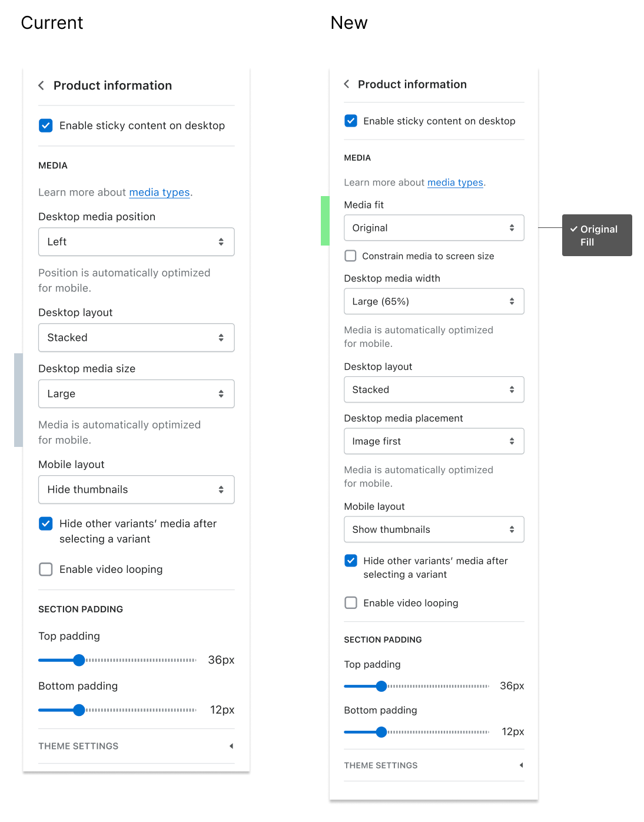Collapse the THEME SETTINGS section in the Current panel
The height and width of the screenshot is (822, 644).
pyautogui.click(x=231, y=745)
